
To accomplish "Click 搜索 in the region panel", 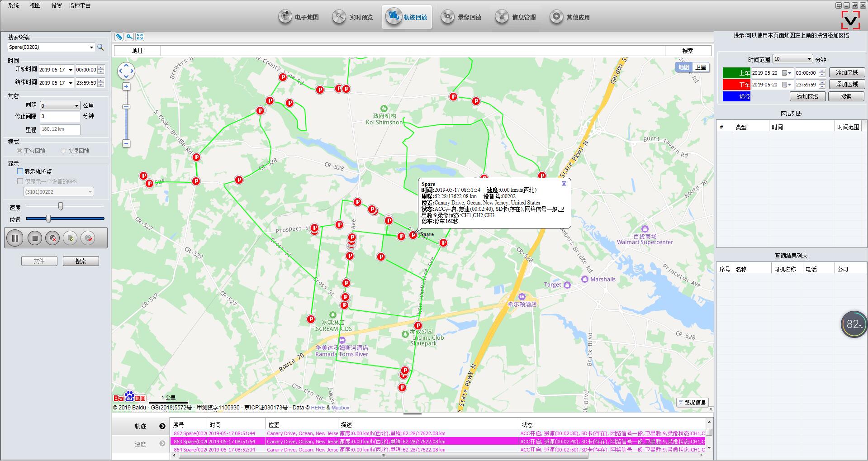I will tap(846, 96).
